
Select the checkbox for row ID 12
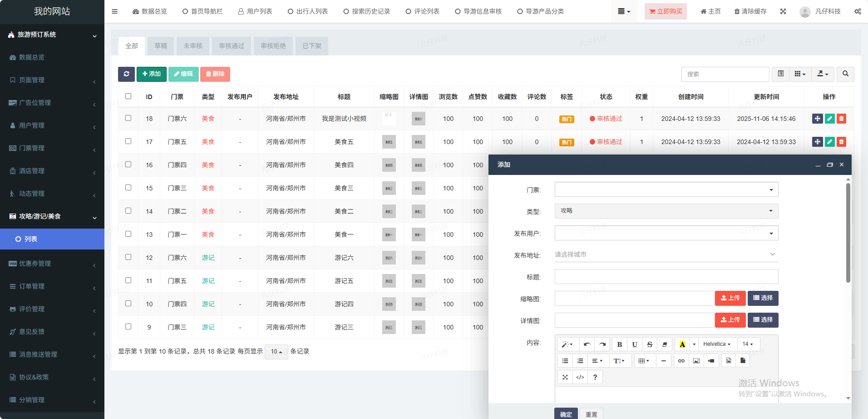pos(128,257)
